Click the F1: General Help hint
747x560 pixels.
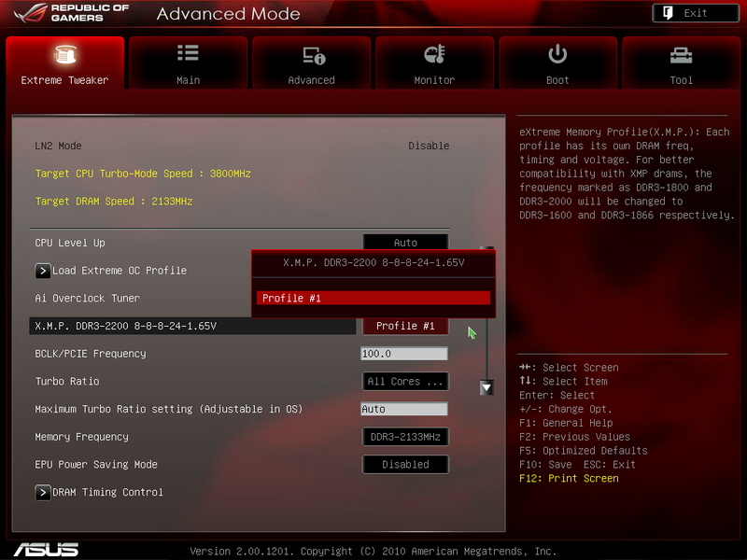566,423
